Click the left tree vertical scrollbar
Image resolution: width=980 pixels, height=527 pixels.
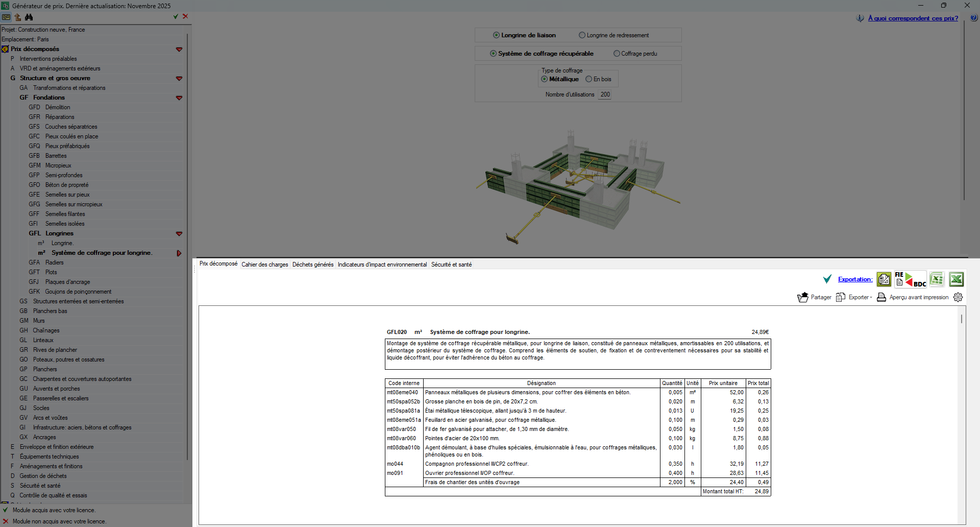pyautogui.click(x=188, y=247)
